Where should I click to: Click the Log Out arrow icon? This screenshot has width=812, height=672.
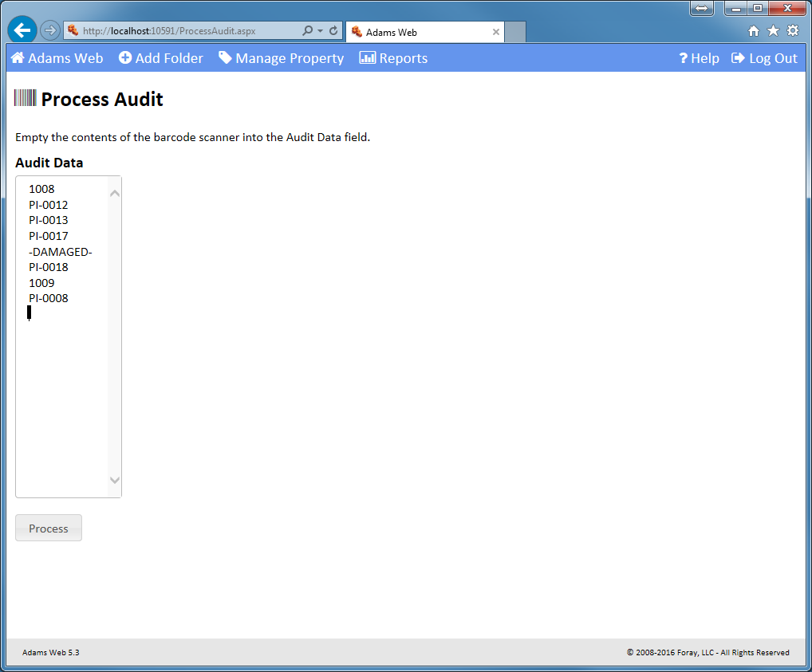(x=738, y=58)
